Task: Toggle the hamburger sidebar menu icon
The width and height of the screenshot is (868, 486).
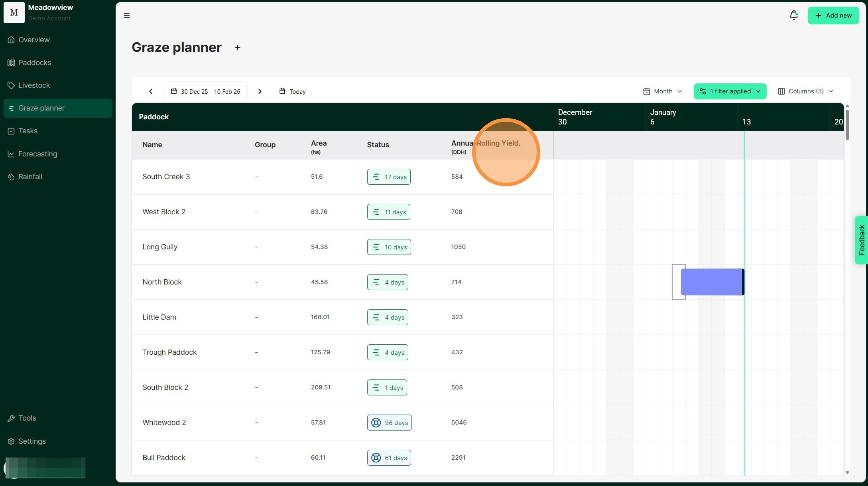Action: 127,16
